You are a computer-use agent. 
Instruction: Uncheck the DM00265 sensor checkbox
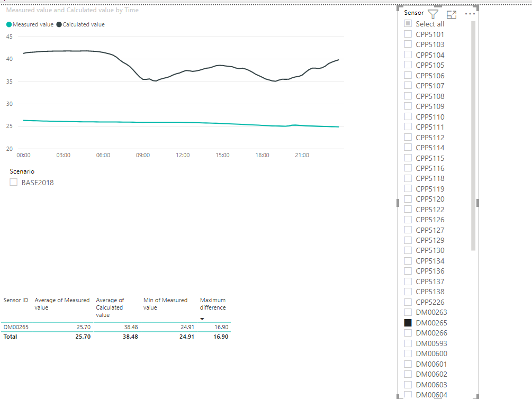pyautogui.click(x=408, y=323)
